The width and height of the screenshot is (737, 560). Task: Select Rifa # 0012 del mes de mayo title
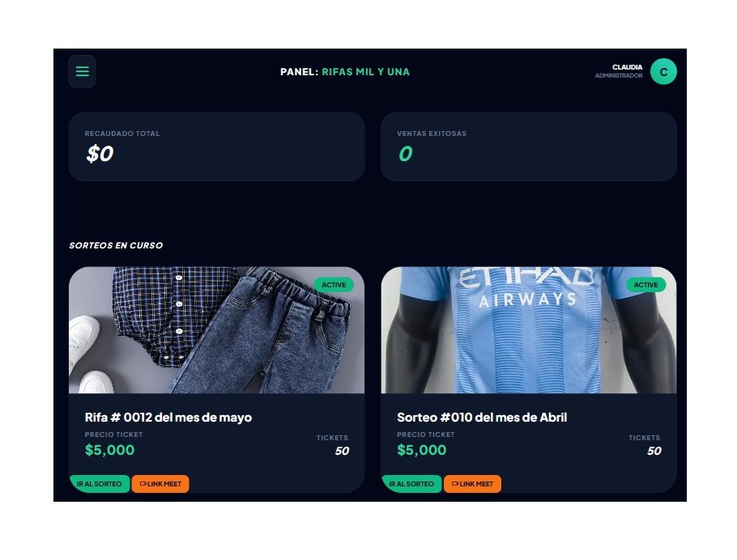168,418
